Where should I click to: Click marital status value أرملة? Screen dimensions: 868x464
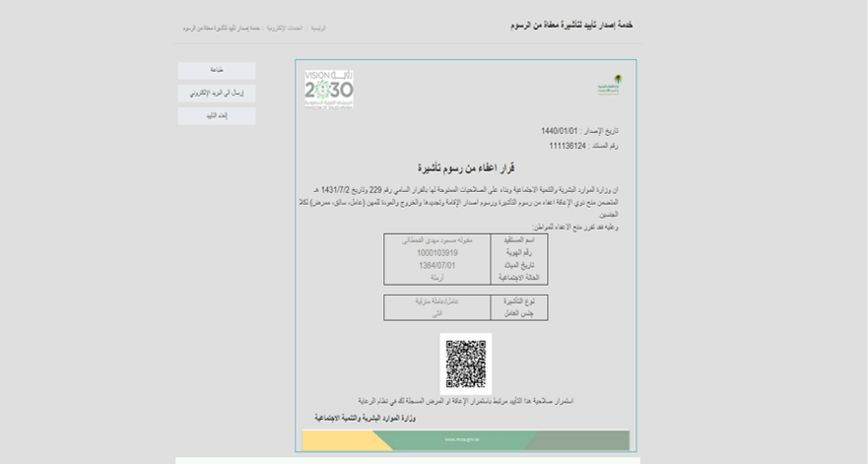pyautogui.click(x=437, y=278)
